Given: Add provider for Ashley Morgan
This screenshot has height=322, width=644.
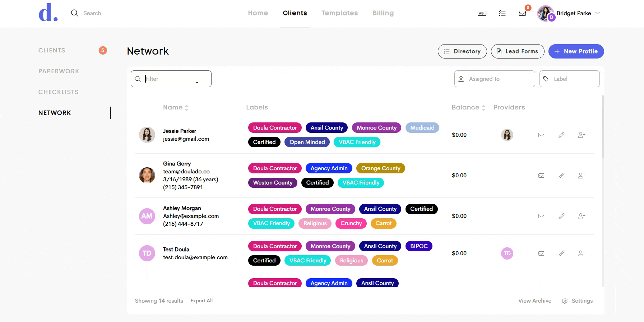Looking at the screenshot, I should point(582,216).
